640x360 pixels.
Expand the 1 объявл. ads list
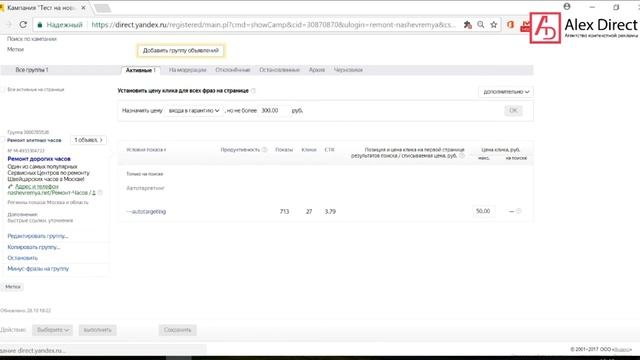88,140
